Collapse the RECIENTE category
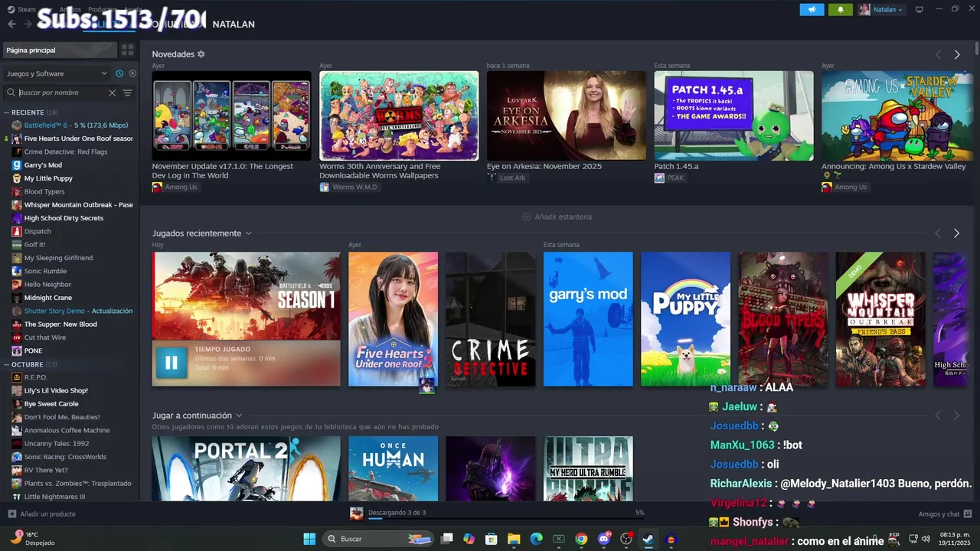The image size is (980, 551). (7, 112)
